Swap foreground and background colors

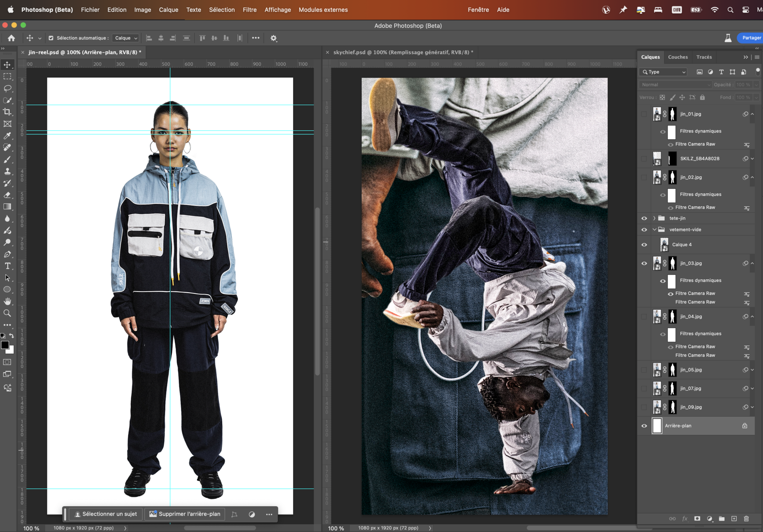coord(12,335)
